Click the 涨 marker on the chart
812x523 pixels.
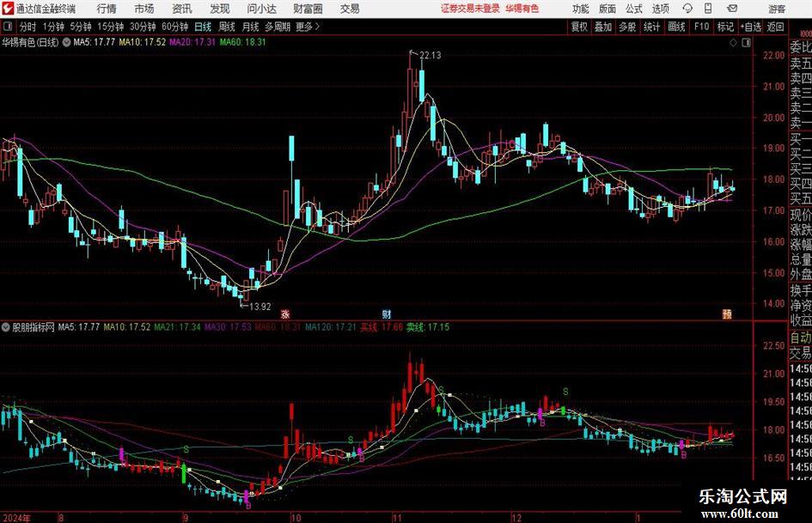click(x=284, y=313)
